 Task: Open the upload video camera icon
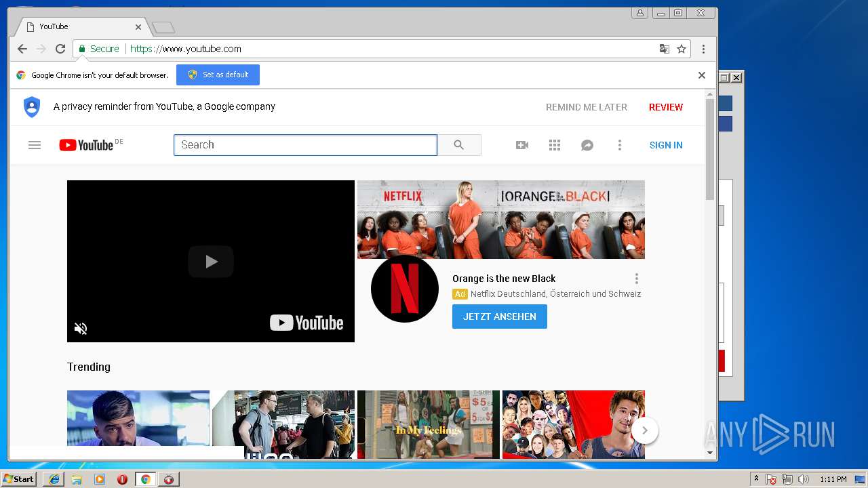(x=522, y=145)
